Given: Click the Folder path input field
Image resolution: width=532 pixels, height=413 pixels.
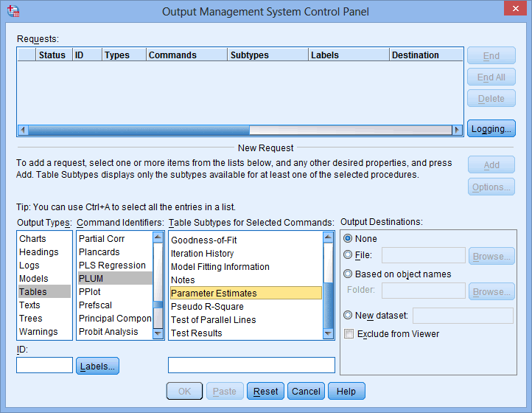Looking at the screenshot, I should (424, 291).
